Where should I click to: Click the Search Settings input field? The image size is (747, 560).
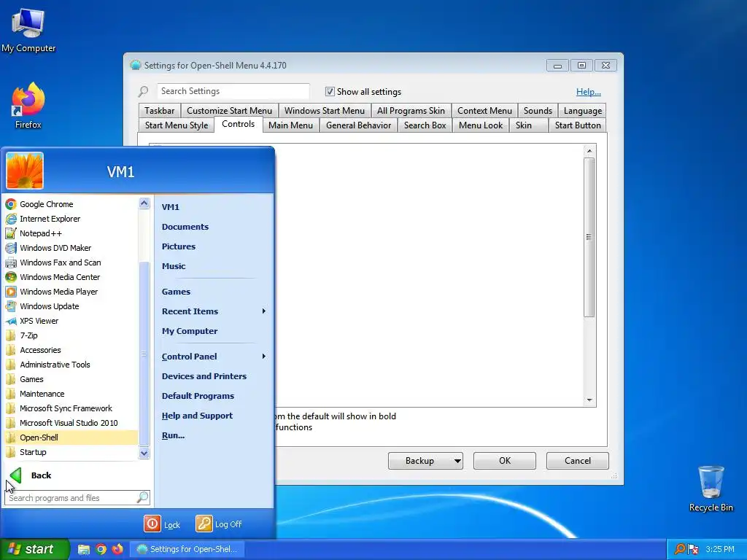233,91
